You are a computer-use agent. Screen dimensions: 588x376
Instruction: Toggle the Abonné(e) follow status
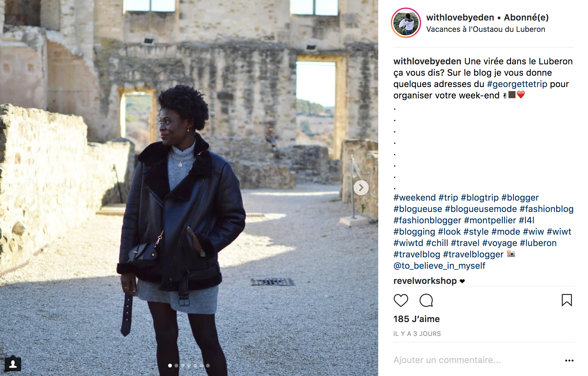[526, 17]
